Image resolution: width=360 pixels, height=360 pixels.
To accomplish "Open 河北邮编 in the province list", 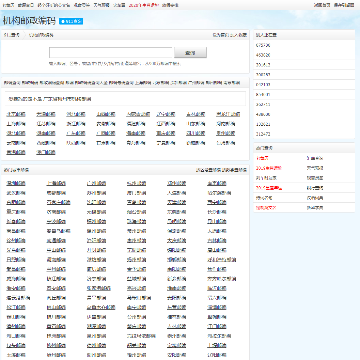I will (76, 114).
